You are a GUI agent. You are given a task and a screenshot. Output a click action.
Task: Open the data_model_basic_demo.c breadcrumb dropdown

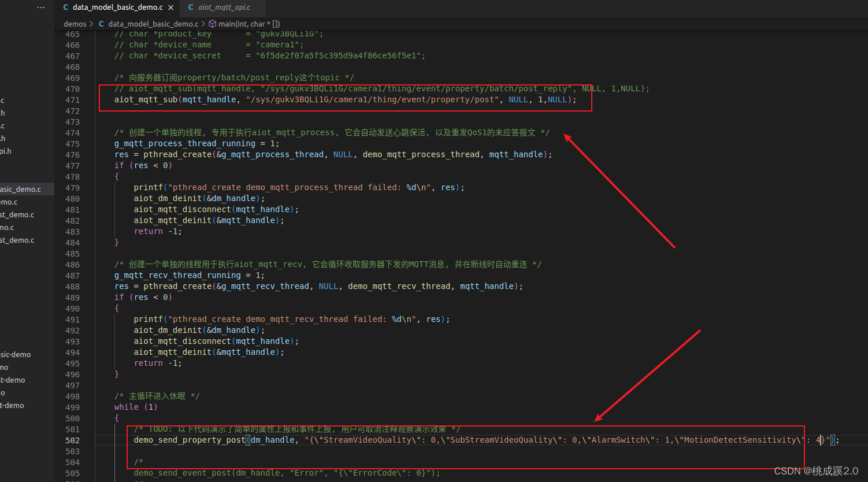(x=153, y=24)
